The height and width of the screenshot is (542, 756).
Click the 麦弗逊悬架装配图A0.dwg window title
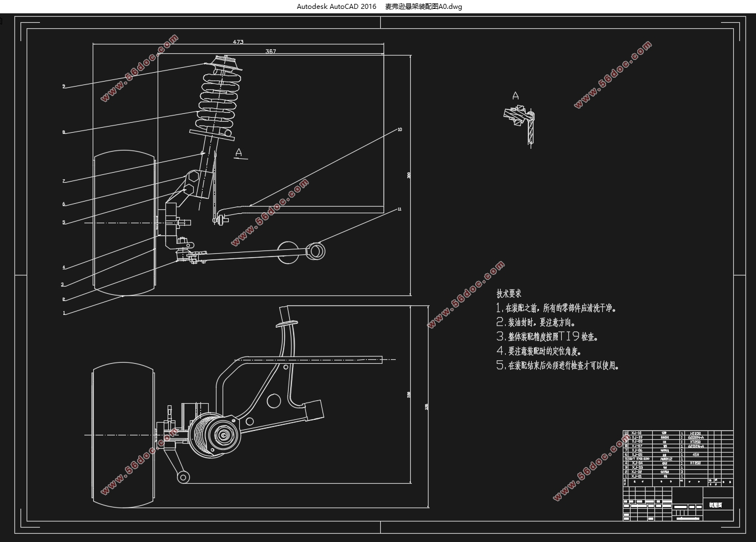424,7
